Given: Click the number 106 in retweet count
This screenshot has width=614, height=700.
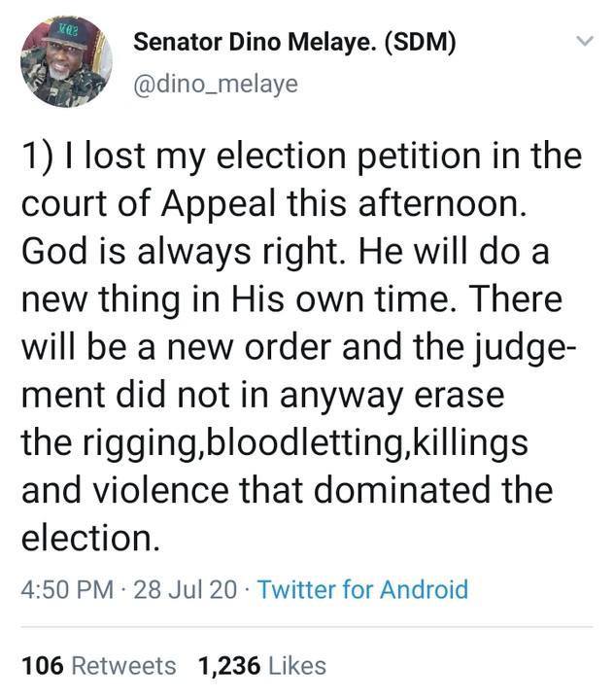Looking at the screenshot, I should click(x=42, y=666).
